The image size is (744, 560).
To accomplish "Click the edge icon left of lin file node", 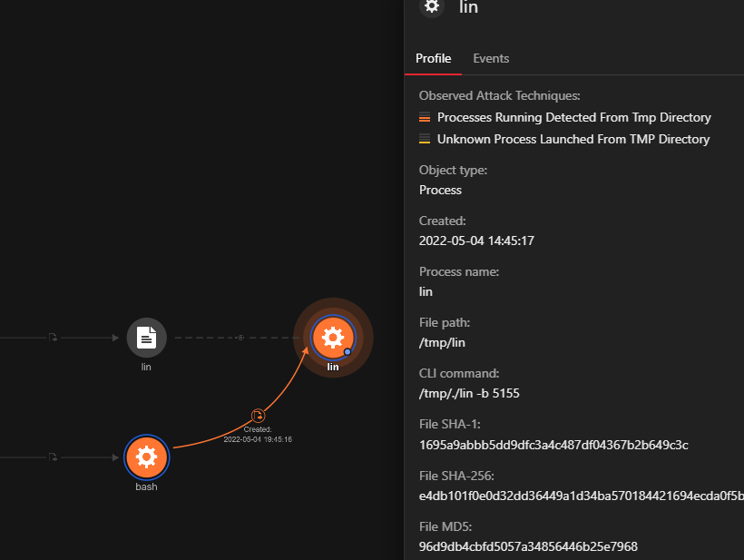I will pyautogui.click(x=53, y=338).
